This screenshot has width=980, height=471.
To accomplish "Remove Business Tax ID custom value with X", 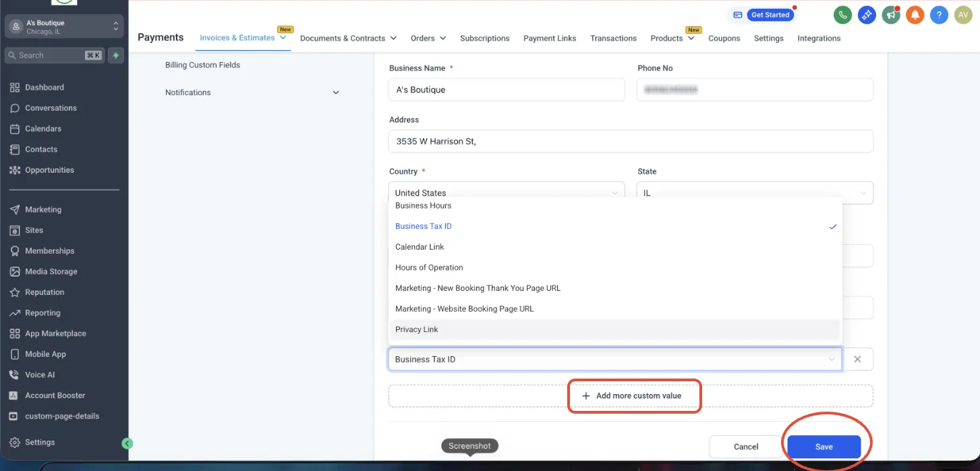I will click(x=857, y=359).
